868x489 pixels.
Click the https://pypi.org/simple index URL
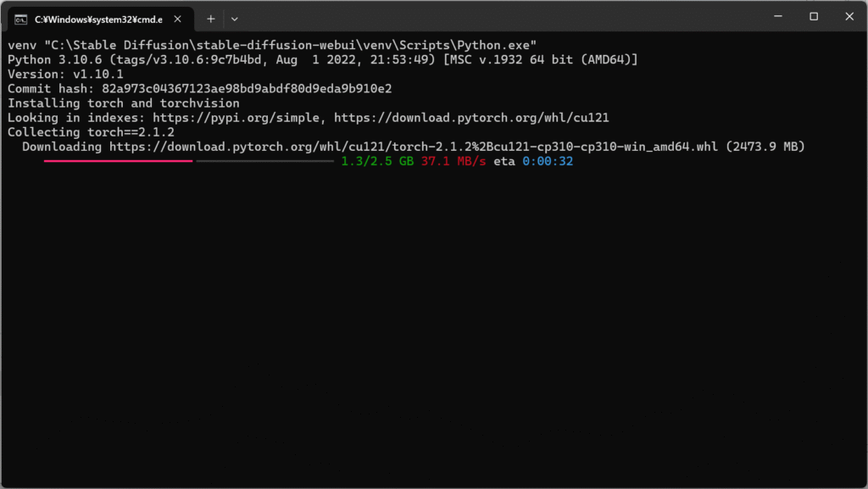[236, 118]
